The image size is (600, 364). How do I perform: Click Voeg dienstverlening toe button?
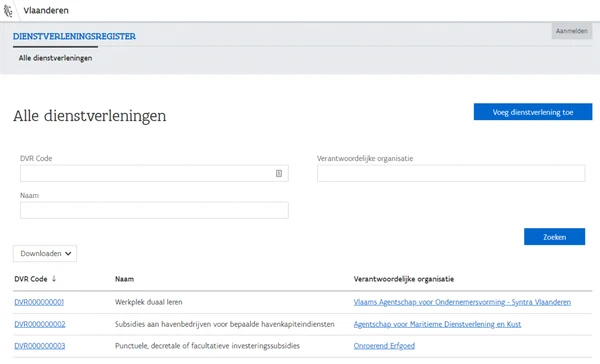click(533, 112)
